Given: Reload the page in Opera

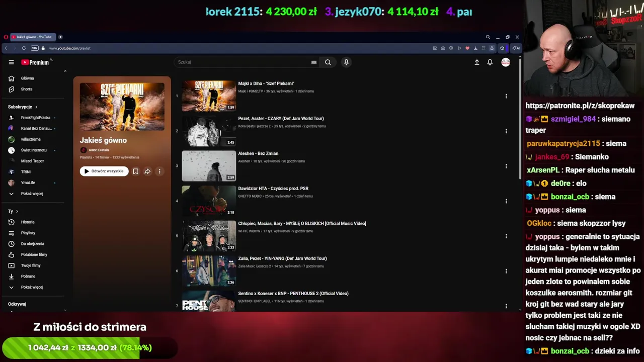Looking at the screenshot, I should click(x=24, y=48).
